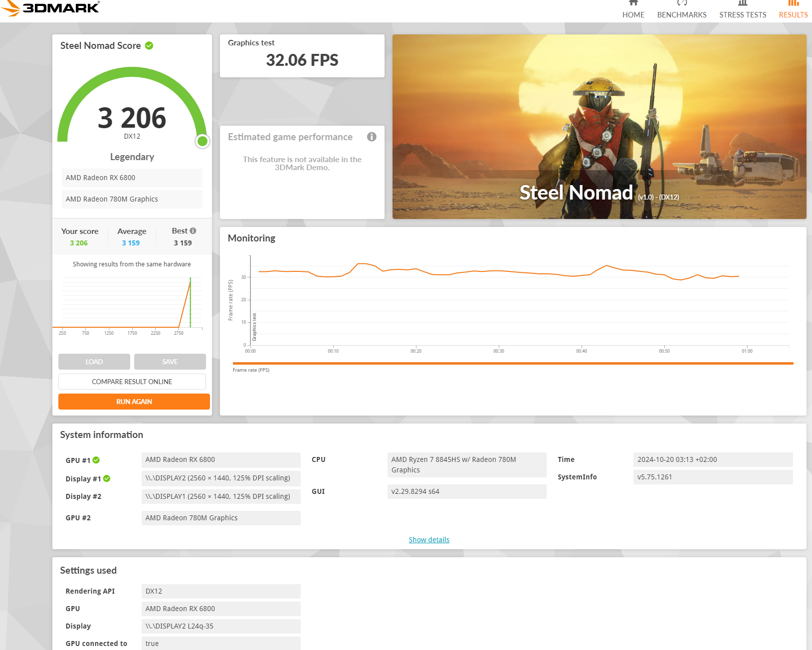Open the RESULTS tab
This screenshot has width=812, height=650.
[x=793, y=10]
